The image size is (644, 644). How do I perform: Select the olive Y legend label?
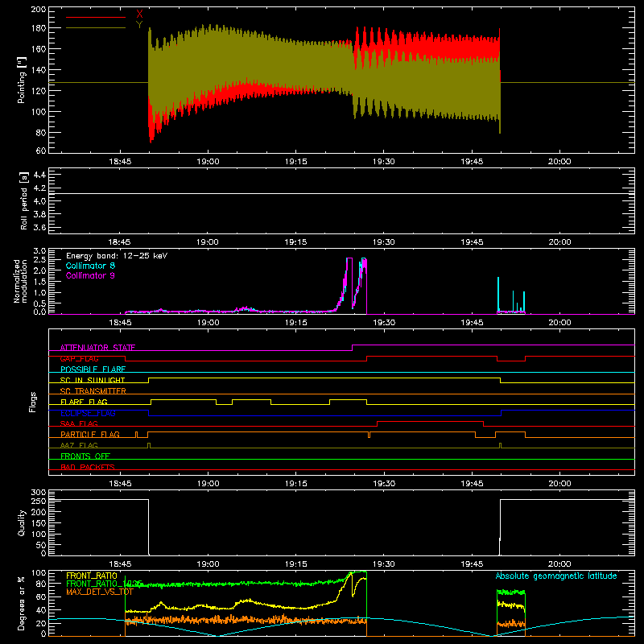coord(139,25)
